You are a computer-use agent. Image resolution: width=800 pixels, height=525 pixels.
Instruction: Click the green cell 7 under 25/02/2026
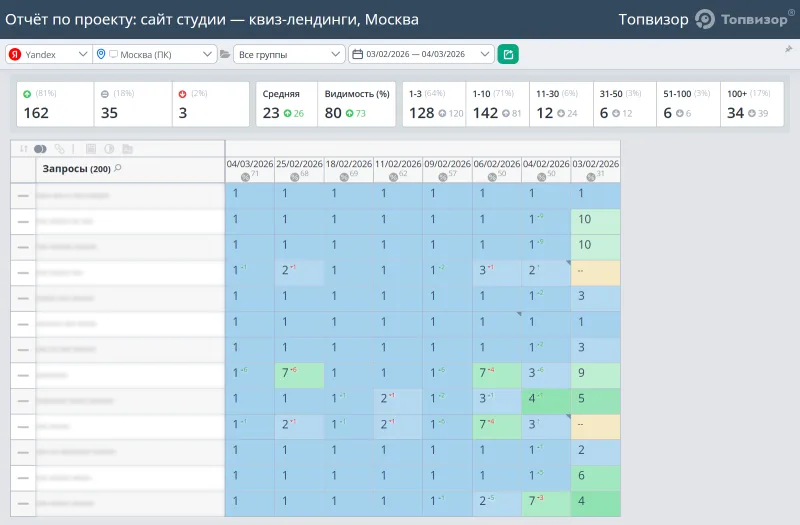[299, 376]
